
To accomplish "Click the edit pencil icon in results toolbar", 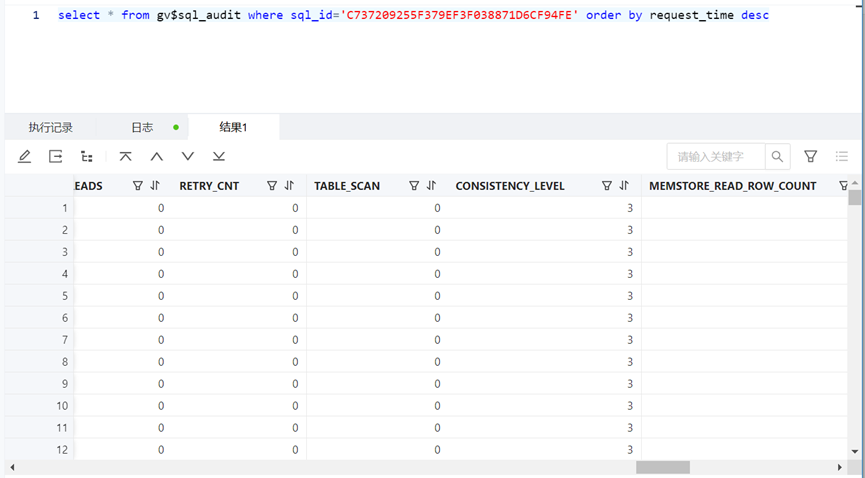I will [x=24, y=157].
